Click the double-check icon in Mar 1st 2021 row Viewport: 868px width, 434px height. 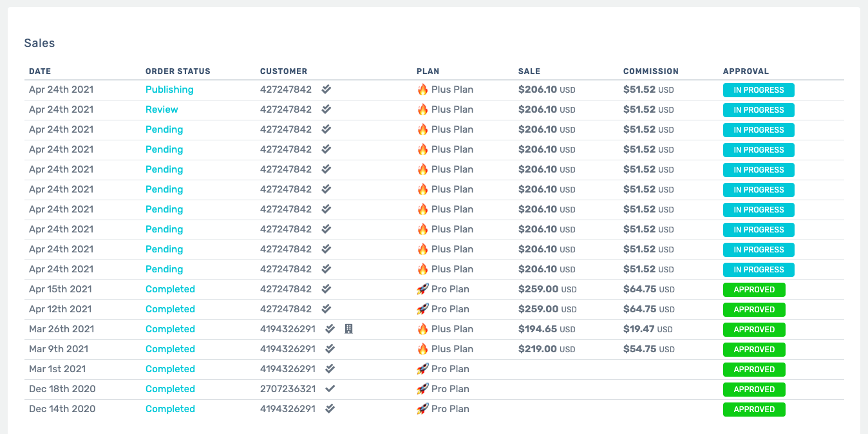tap(330, 369)
